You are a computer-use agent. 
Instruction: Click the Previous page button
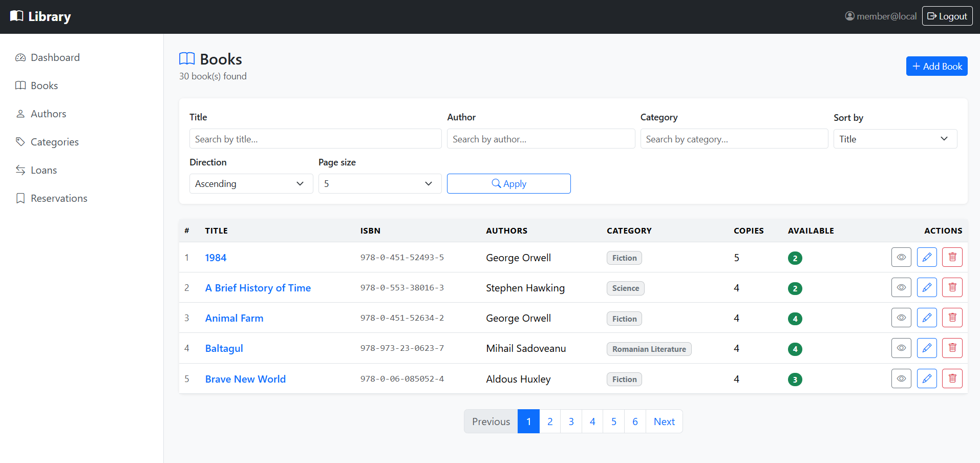tap(491, 421)
